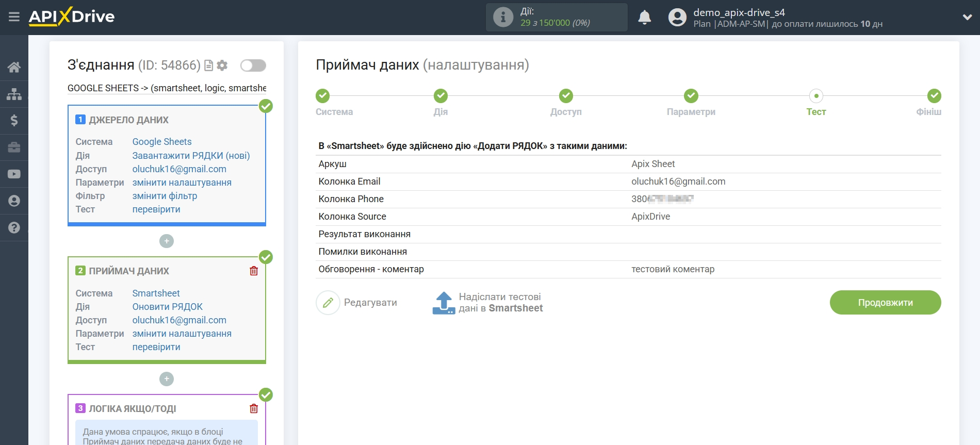
Task: Click Надіслати тестові дані в Smartsheet text
Action: [500, 303]
